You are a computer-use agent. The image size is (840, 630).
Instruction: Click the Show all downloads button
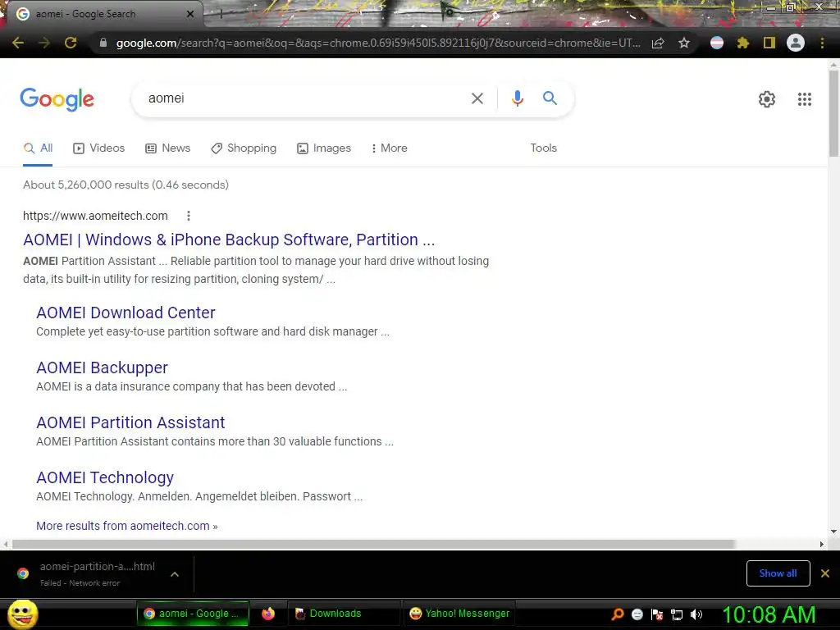[778, 573]
